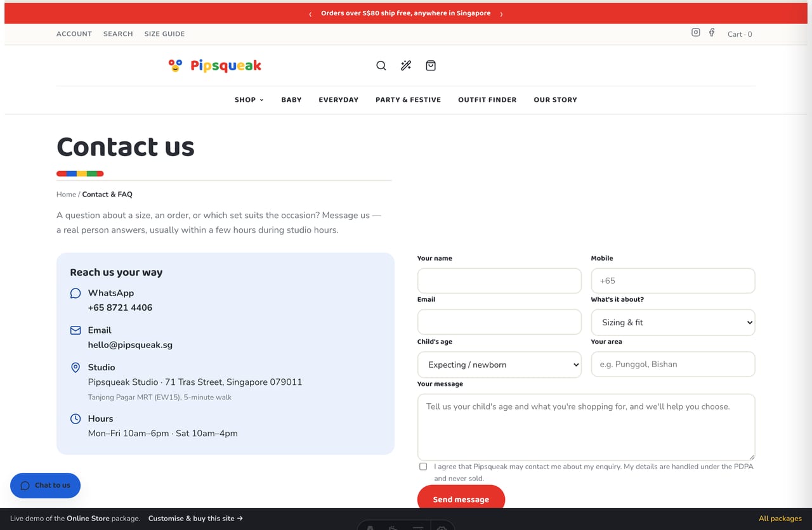Click the hello@pipsqueak.sg email address
Viewport: 812px width, 530px height.
(x=130, y=345)
